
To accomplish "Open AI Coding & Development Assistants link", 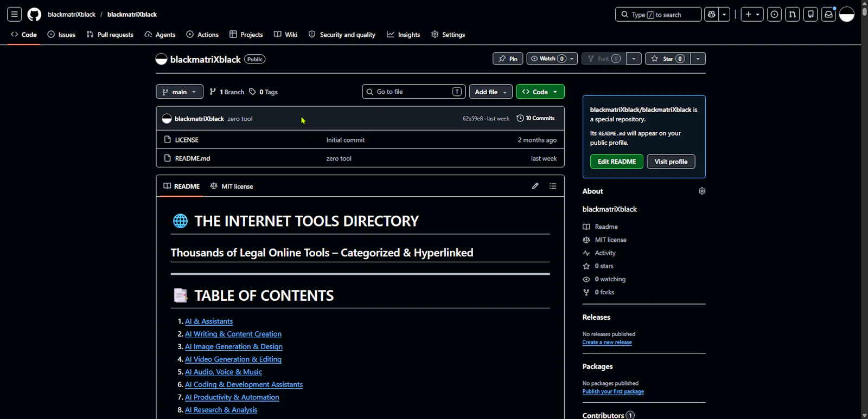I will coord(244,385).
